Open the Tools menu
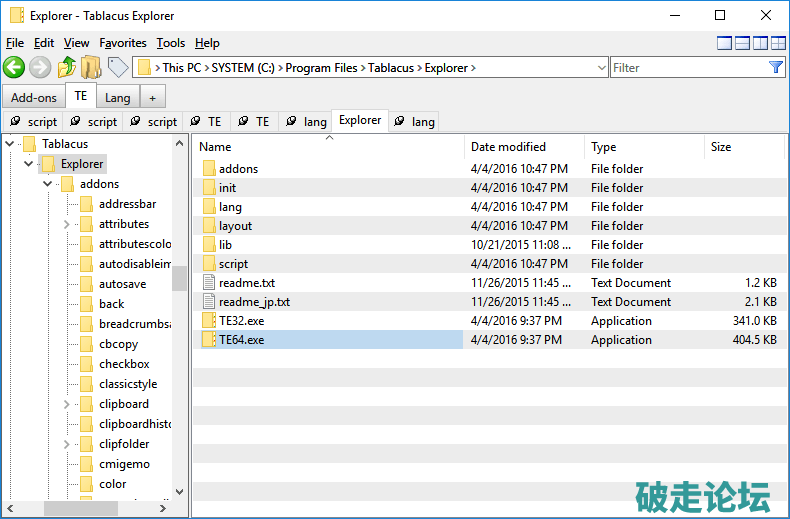The width and height of the screenshot is (790, 519). [171, 43]
